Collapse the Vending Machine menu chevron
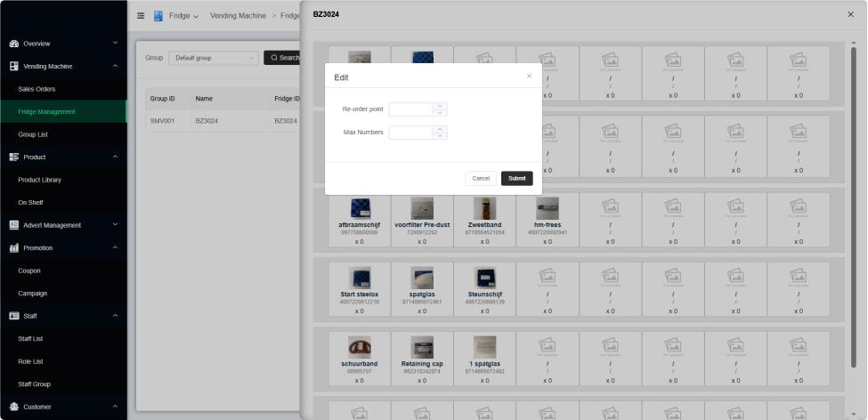868x420 pixels. [115, 66]
